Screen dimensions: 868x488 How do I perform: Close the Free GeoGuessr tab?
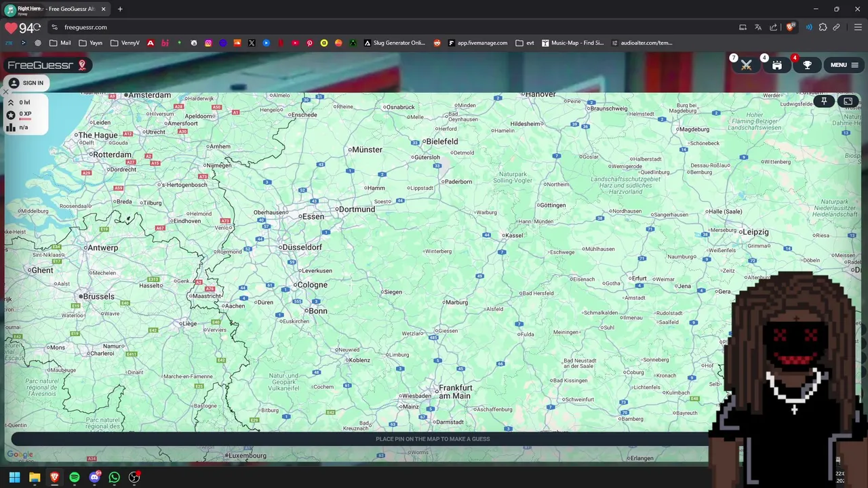tap(104, 9)
